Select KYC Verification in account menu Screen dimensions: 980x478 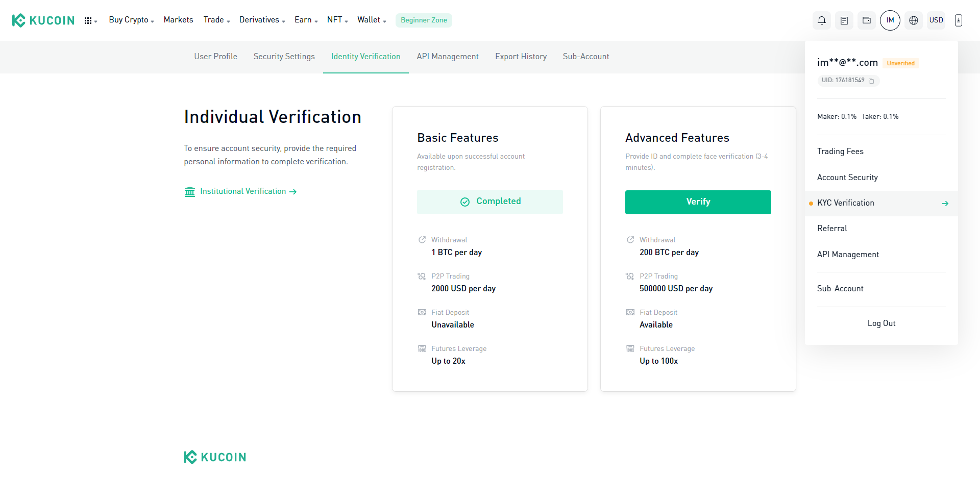coord(881,204)
